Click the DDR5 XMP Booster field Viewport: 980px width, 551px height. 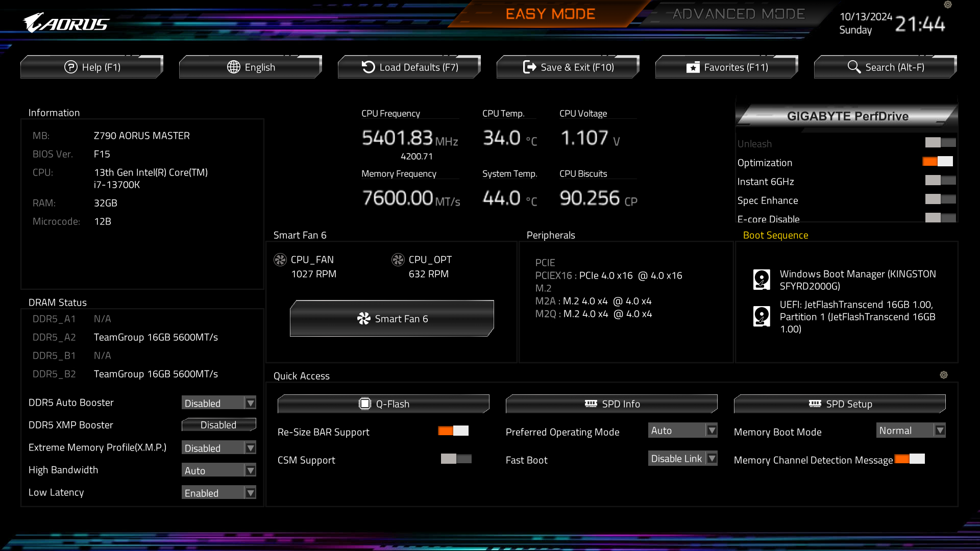[x=219, y=425]
